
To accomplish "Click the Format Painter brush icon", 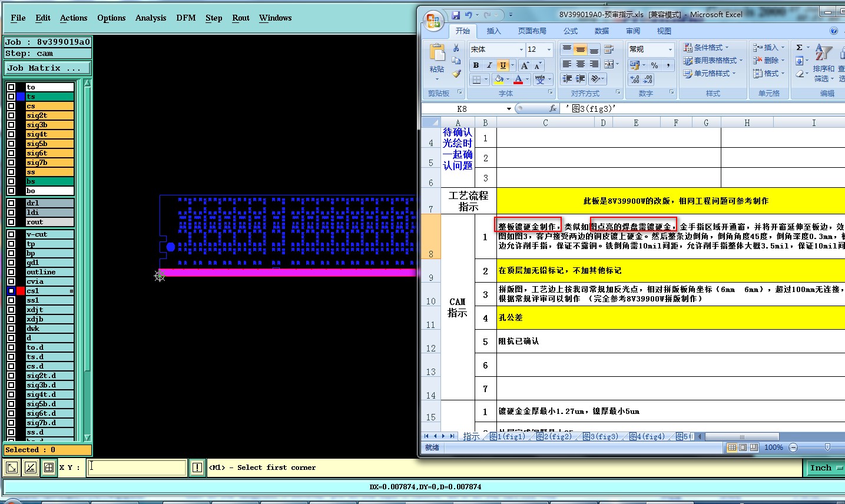I will tap(456, 74).
